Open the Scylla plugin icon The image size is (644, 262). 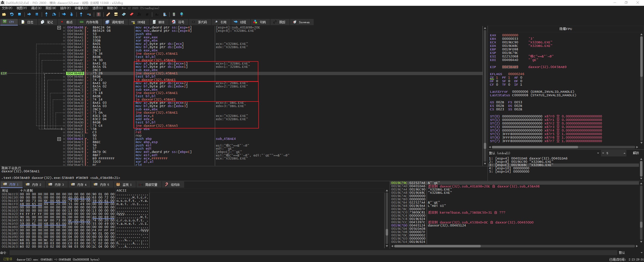pos(98,14)
